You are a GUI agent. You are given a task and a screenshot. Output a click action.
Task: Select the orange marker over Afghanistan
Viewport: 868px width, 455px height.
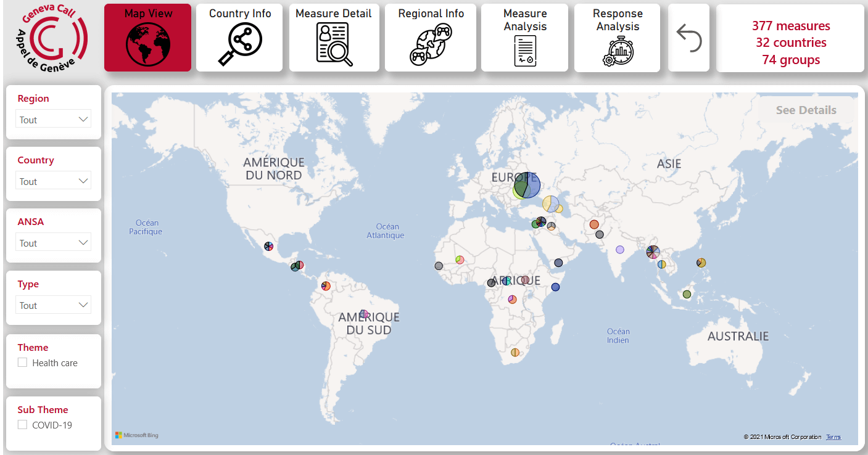594,224
